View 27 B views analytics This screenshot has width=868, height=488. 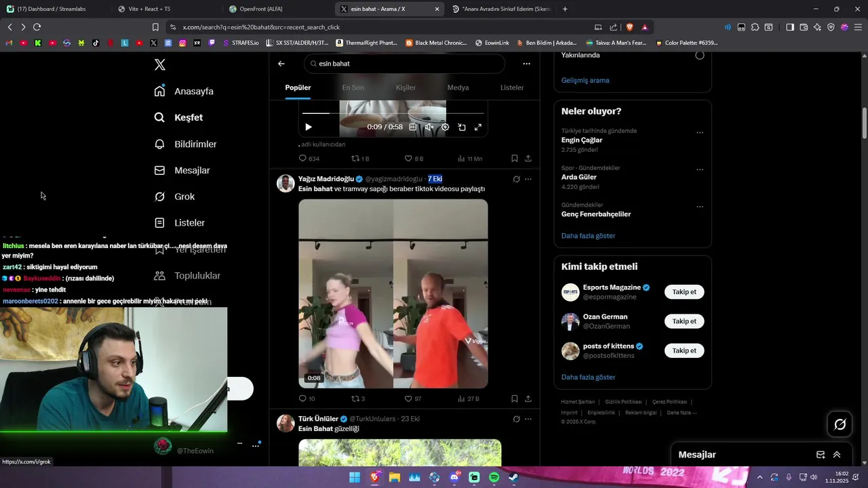point(468,399)
